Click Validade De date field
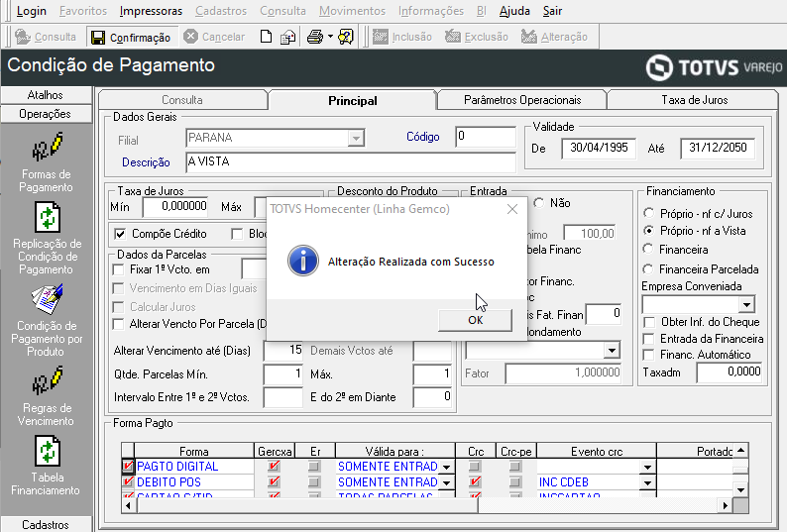This screenshot has height=532, width=787. 599,148
